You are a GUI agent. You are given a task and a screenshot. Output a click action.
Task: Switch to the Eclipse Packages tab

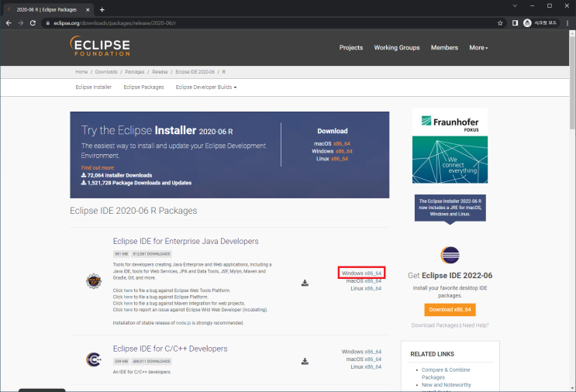click(x=143, y=87)
